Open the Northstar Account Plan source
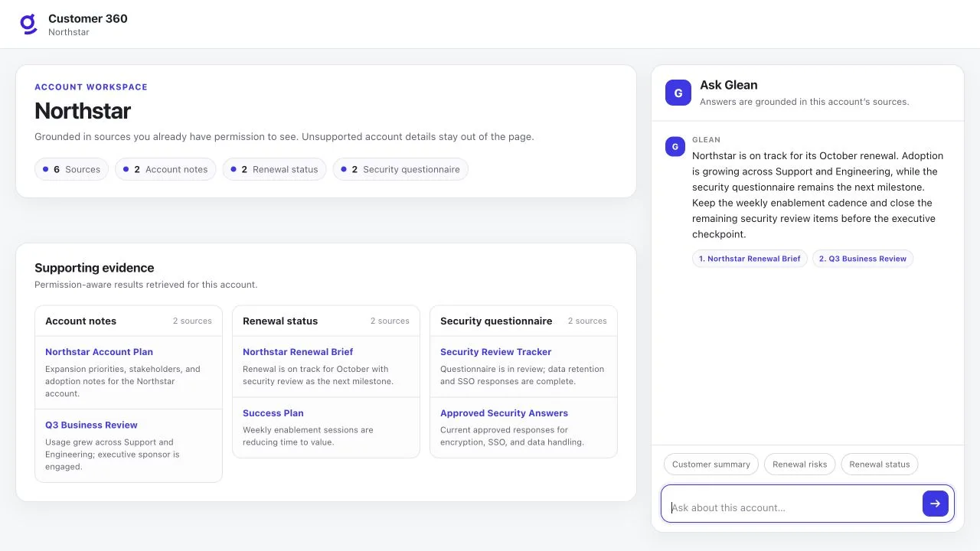The width and height of the screenshot is (980, 551). 99,352
